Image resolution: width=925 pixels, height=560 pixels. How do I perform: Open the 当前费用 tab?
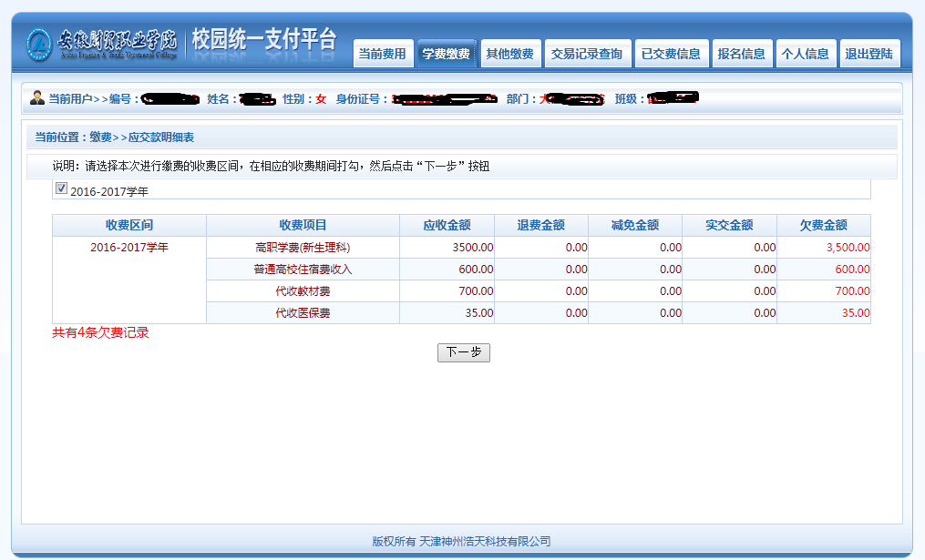pos(383,54)
